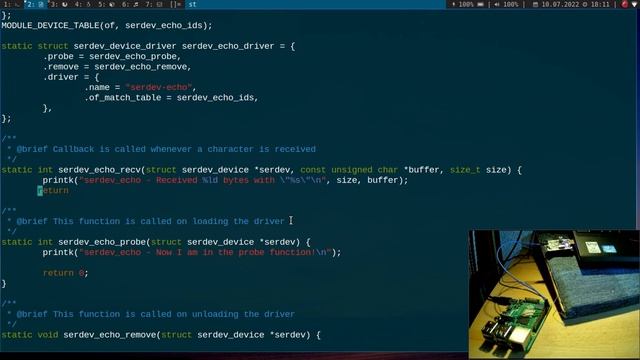Viewport: 640px width, 360px height.
Task: Click the 'st' window title in bar
Action: click(x=192, y=4)
